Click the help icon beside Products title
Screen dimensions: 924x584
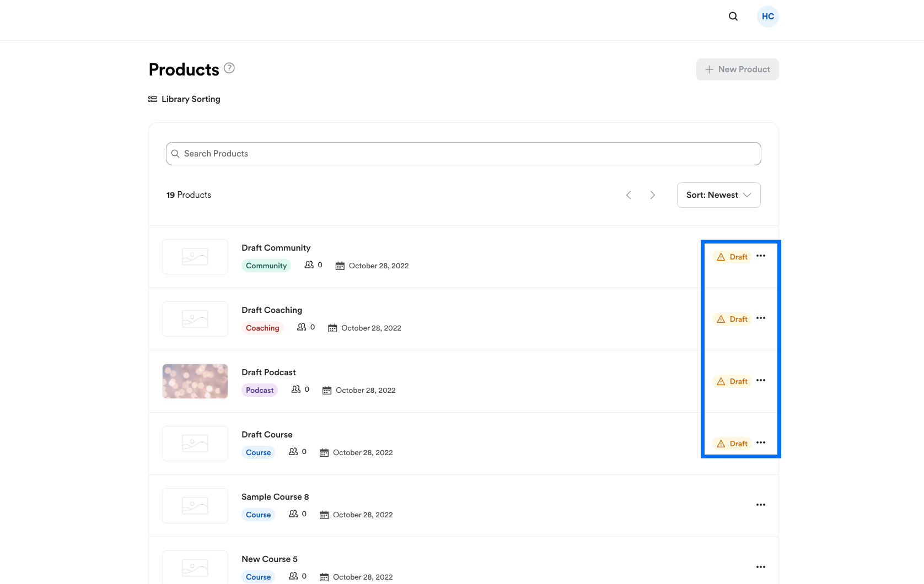tap(229, 68)
